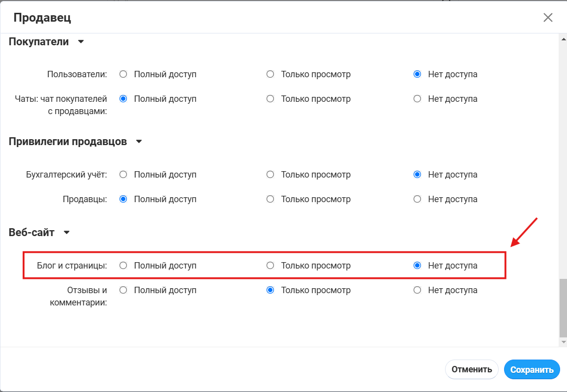Click the Бухгалтерский учёт label
The width and height of the screenshot is (567, 392).
click(x=66, y=175)
